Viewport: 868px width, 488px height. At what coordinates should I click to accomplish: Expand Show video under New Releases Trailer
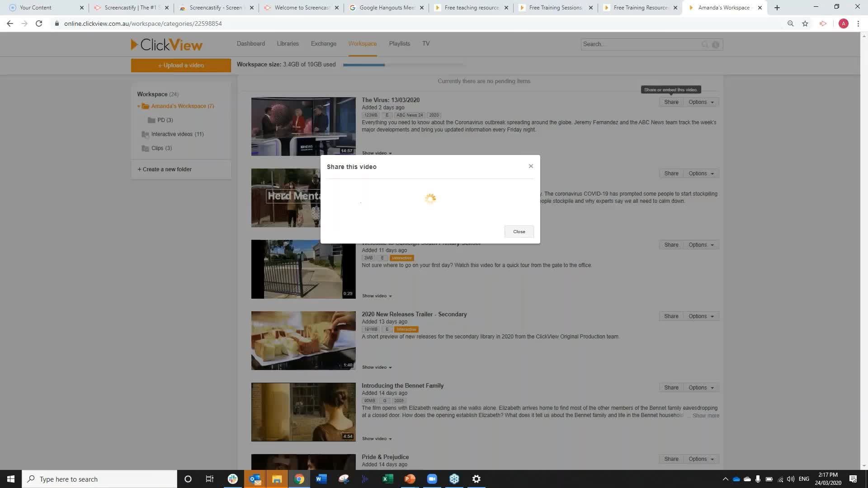tap(377, 367)
